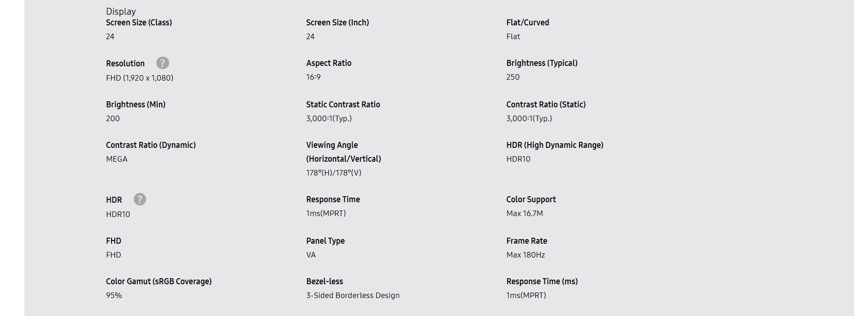The width and height of the screenshot is (868, 316).
Task: Select the Static Contrast Ratio label
Action: pos(343,105)
